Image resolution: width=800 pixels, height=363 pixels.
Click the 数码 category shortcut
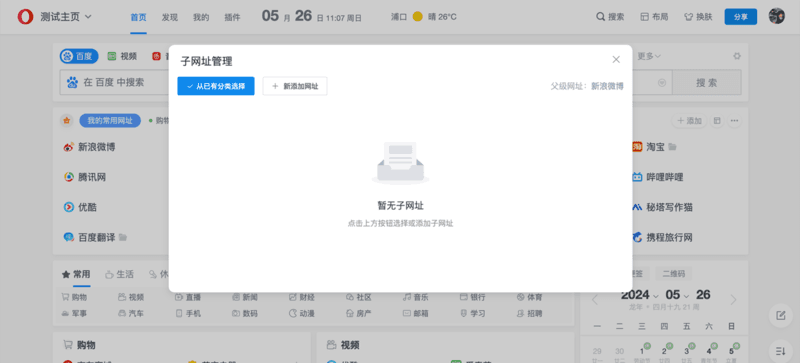(244, 313)
